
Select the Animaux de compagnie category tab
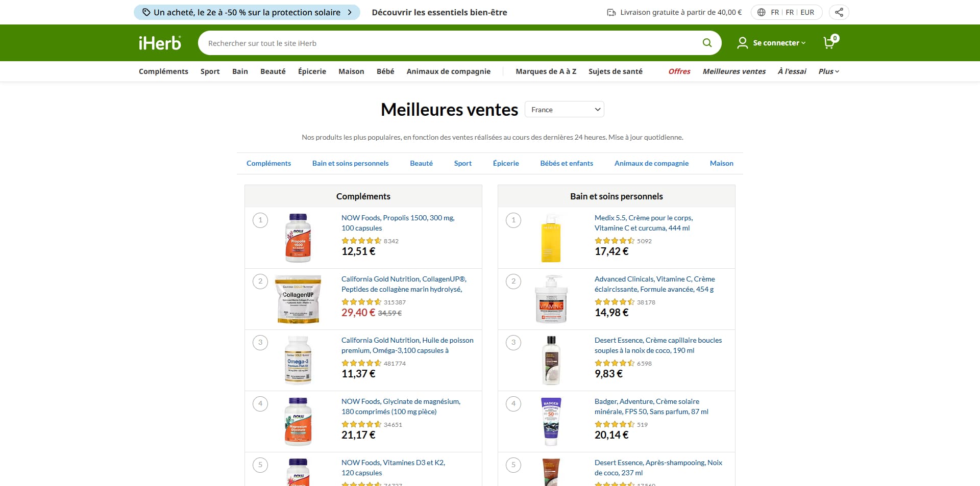point(651,163)
